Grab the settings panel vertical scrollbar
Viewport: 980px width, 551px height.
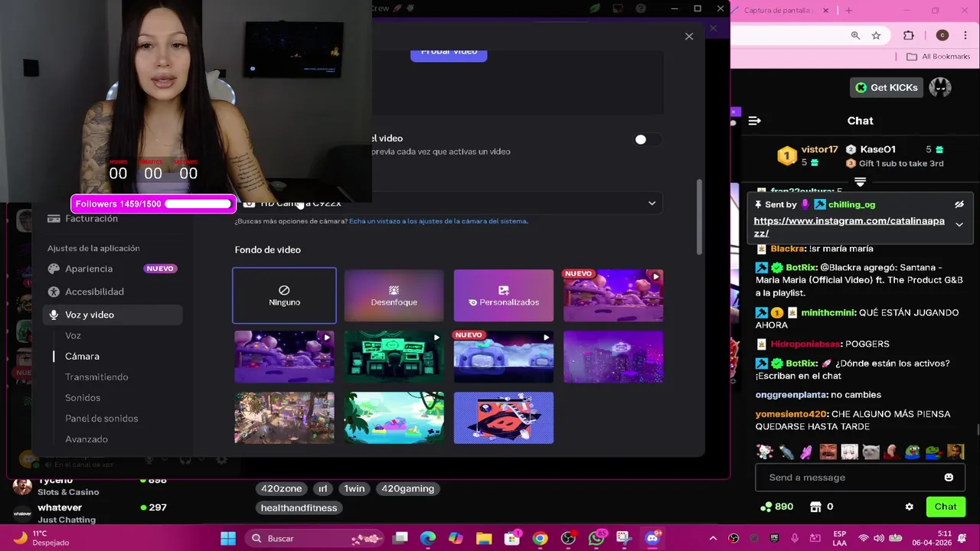698,218
